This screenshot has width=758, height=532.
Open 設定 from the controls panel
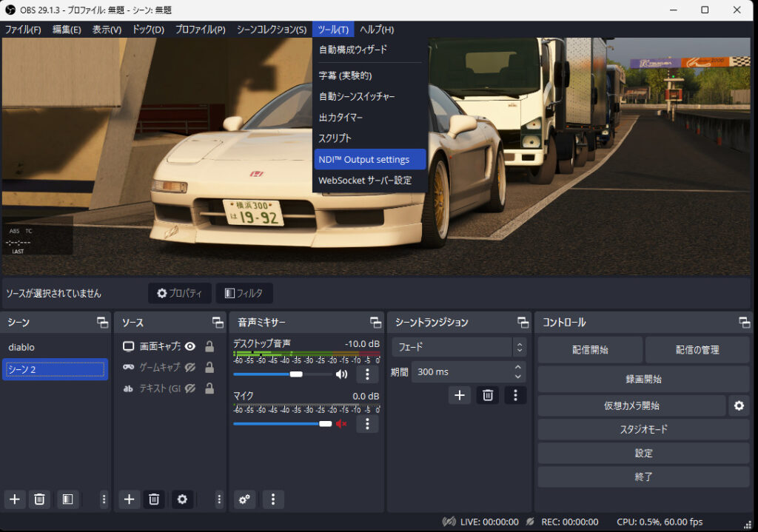[x=643, y=454]
